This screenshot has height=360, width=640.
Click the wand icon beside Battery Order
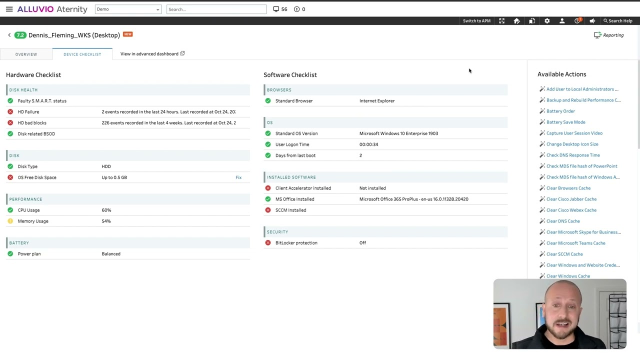[542, 111]
